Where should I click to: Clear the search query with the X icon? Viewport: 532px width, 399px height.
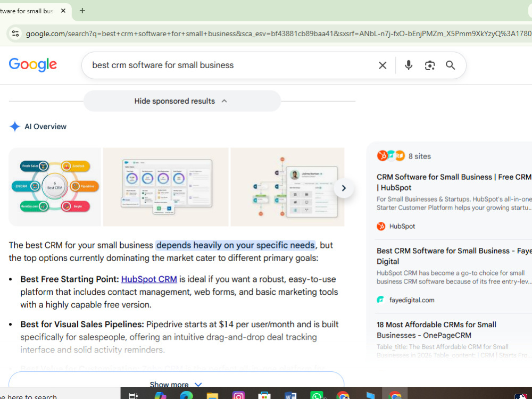click(x=383, y=65)
